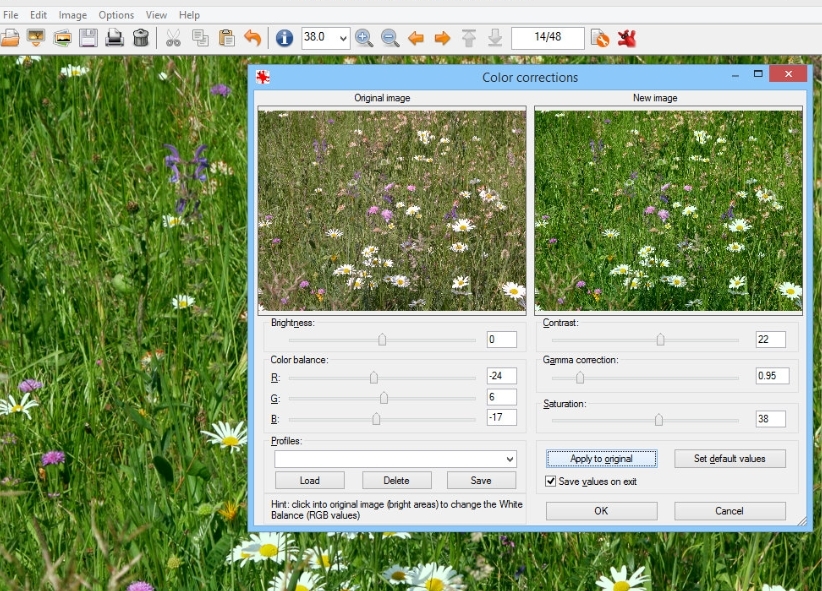Click the Copy icon in toolbar

click(200, 38)
